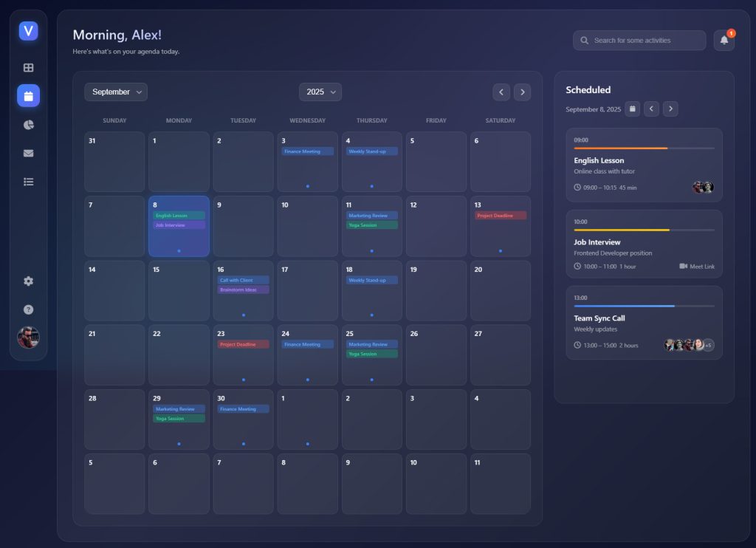
Task: Open the pie chart analytics icon
Action: coord(29,125)
